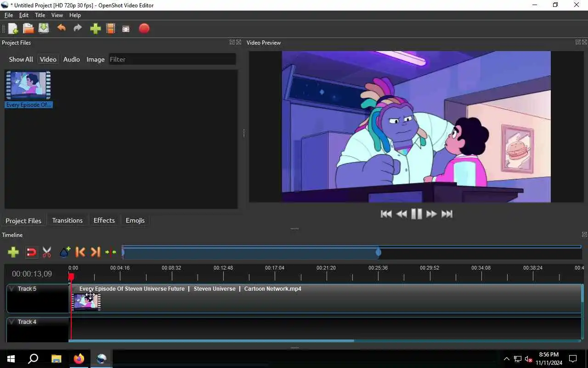Click the New Project toolbar icon
588x368 pixels.
click(13, 29)
